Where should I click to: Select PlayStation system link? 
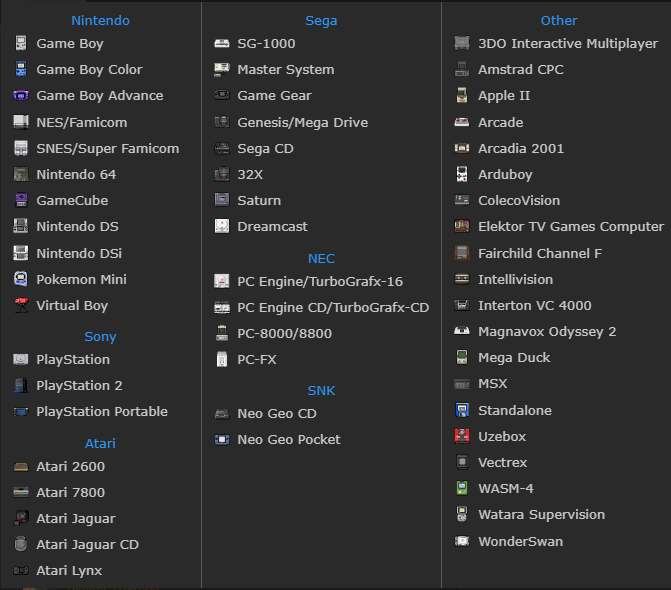click(x=73, y=360)
